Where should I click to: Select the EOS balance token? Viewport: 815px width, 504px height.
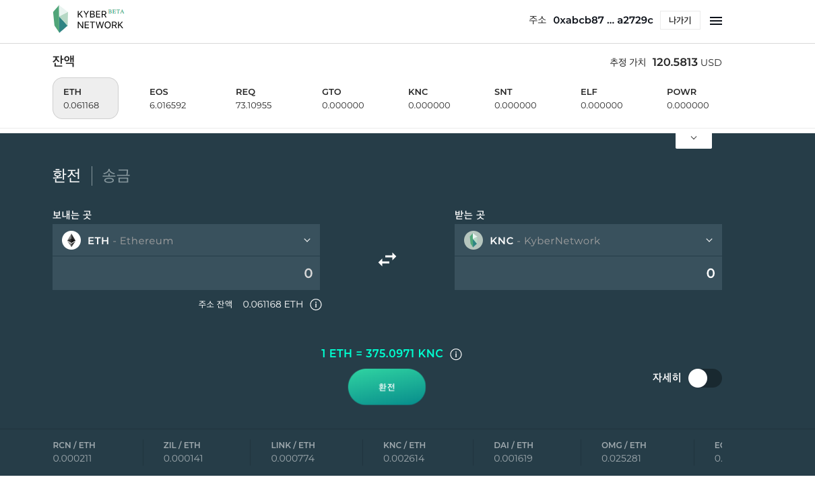[168, 98]
